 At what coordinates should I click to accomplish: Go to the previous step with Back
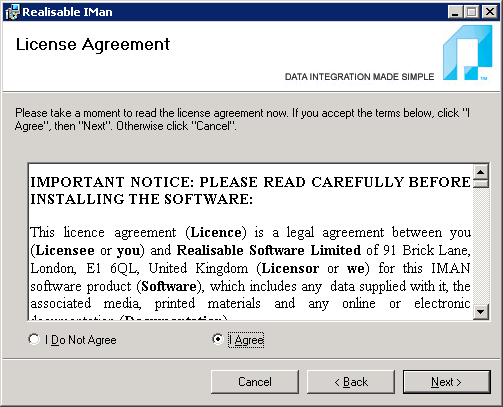[351, 382]
